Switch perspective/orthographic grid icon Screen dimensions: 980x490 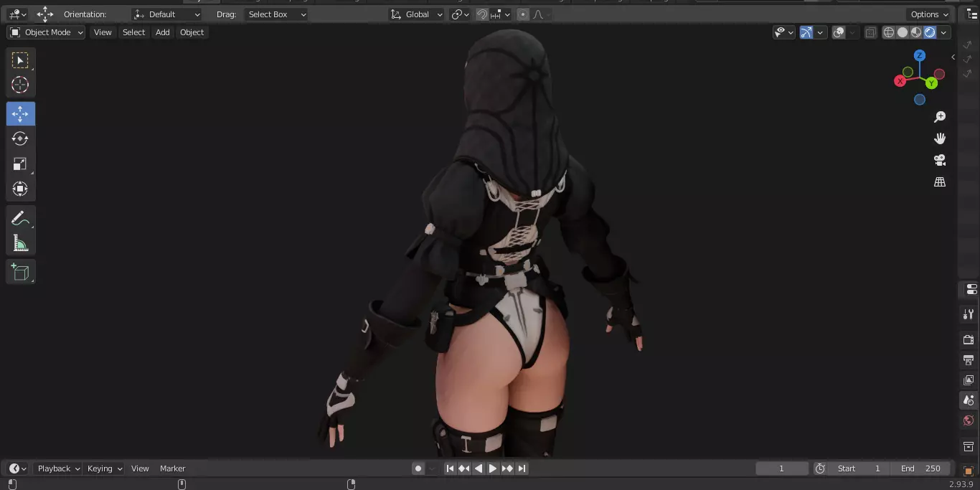pyautogui.click(x=940, y=182)
